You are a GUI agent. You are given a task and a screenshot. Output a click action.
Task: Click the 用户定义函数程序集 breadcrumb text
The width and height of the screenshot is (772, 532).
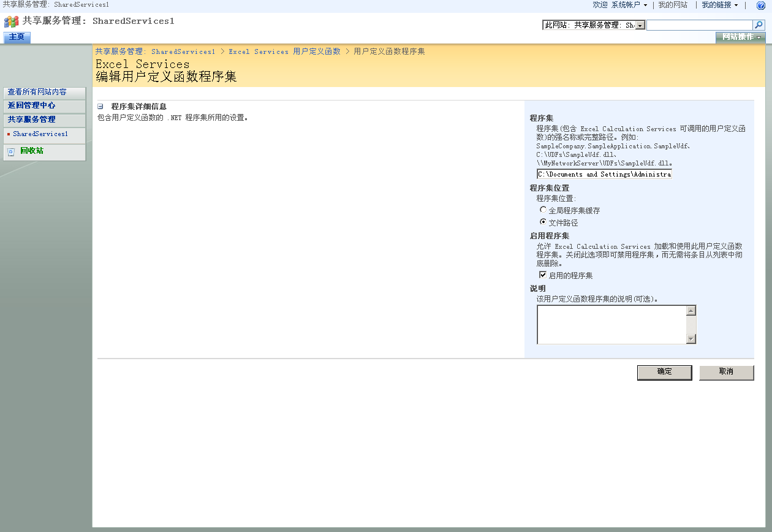click(x=389, y=51)
